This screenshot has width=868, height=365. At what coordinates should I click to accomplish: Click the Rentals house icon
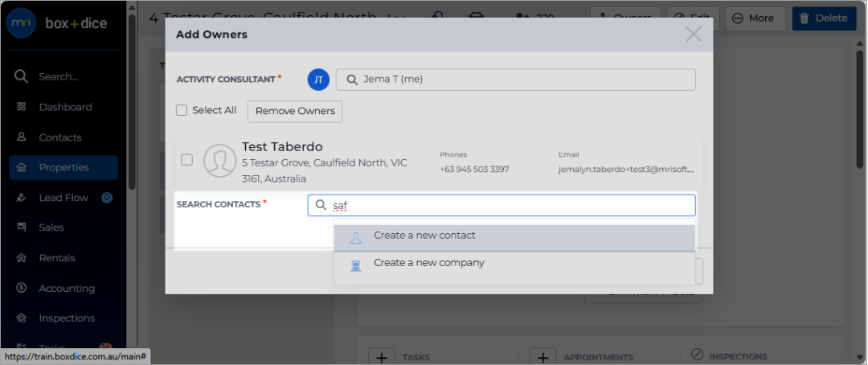(x=22, y=257)
